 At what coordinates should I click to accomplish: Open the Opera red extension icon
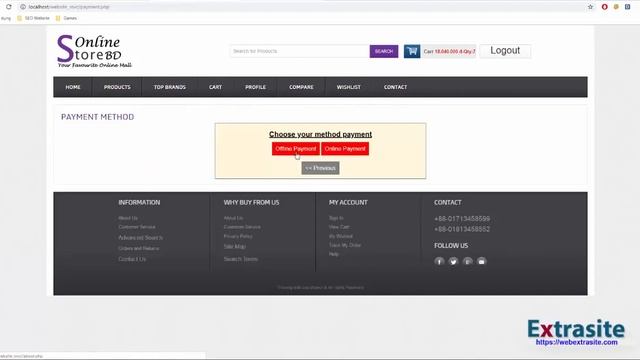[604, 7]
